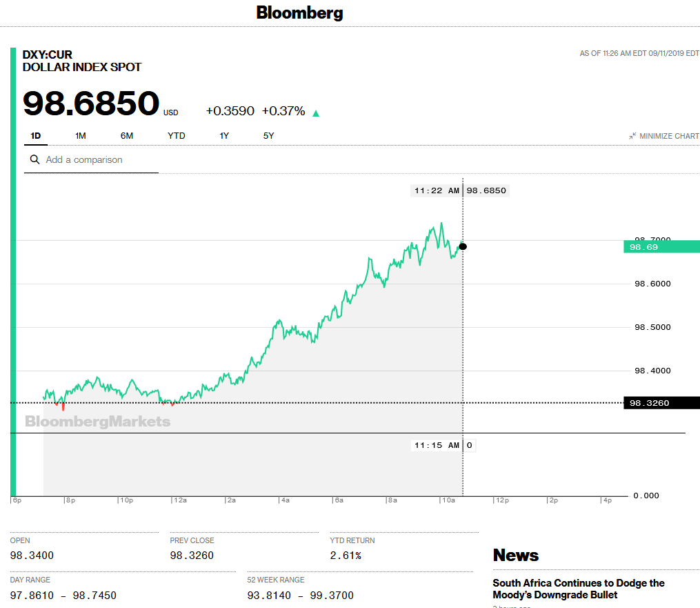Image resolution: width=700 pixels, height=608 pixels.
Task: Switch to the 6M chart range
Action: coord(127,136)
